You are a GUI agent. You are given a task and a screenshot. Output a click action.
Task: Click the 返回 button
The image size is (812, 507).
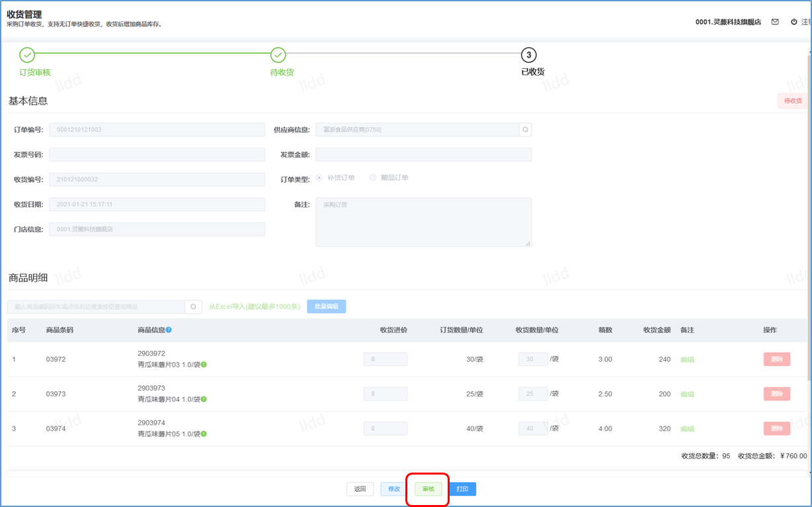click(360, 489)
